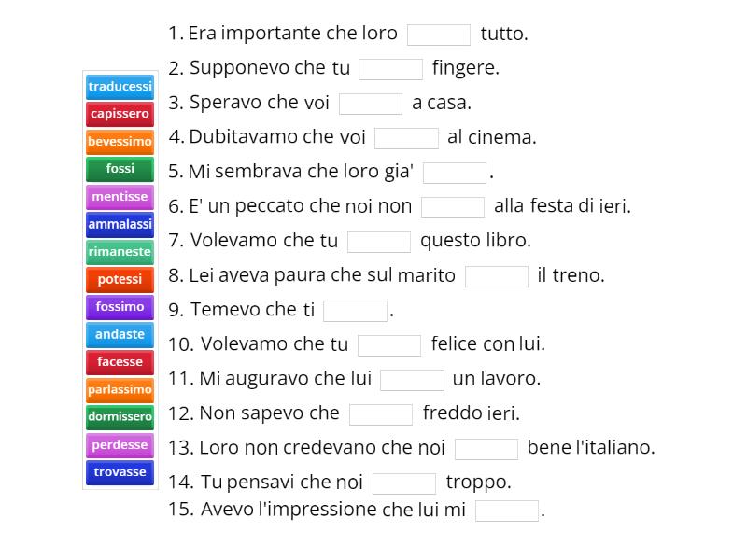Select the blue "trovasse" tile
The image size is (747, 560).
pyautogui.click(x=120, y=471)
